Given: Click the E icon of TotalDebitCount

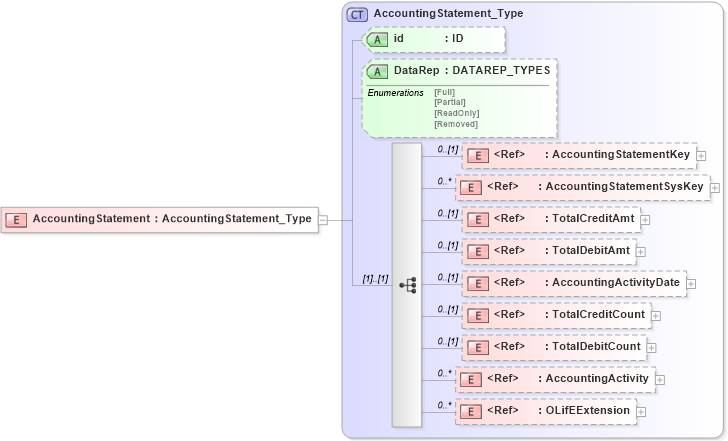Looking at the screenshot, I should coord(478,348).
